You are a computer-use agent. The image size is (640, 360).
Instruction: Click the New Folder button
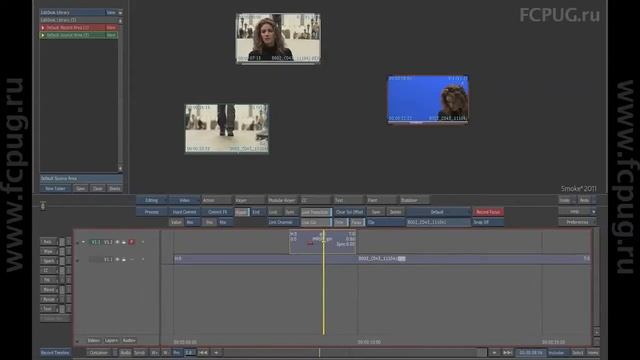[56, 189]
